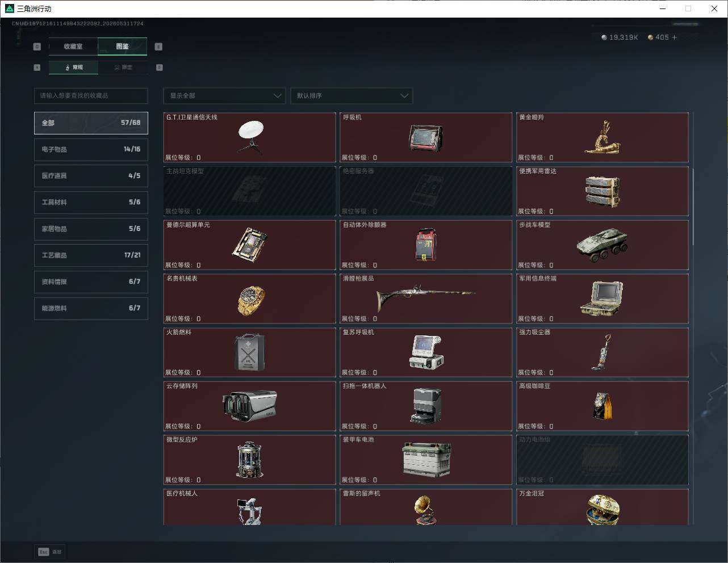Click the 405 premium currency balance
The width and height of the screenshot is (728, 563).
[662, 37]
